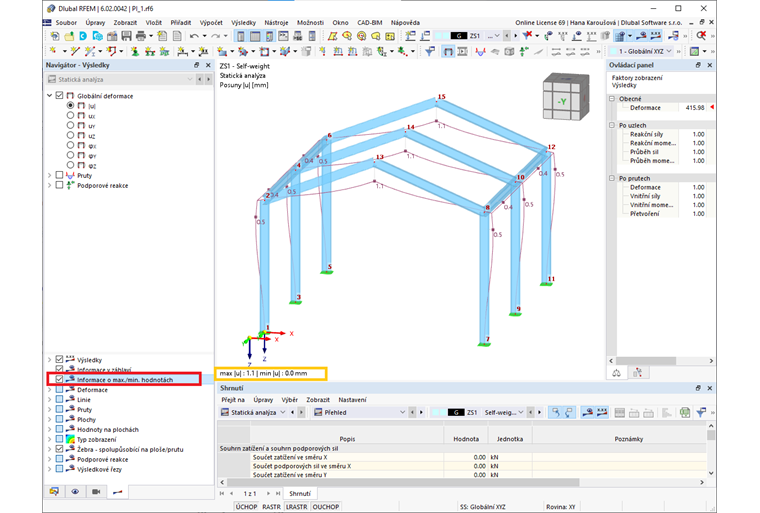Toggle the Žebra - spolupůsobící checkbox

click(59, 449)
